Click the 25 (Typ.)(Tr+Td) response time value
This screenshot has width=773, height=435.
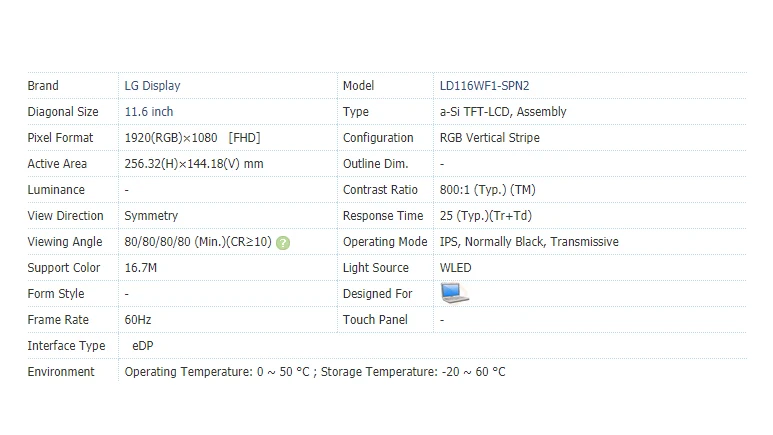click(487, 216)
